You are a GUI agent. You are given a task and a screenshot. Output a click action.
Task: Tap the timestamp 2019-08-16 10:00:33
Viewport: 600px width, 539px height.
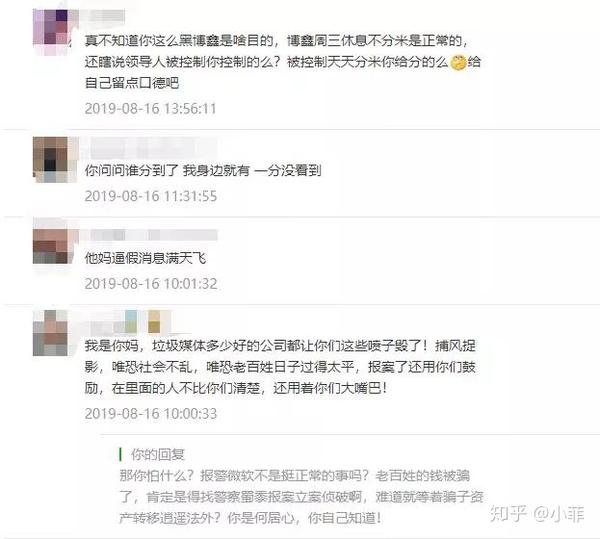(151, 414)
